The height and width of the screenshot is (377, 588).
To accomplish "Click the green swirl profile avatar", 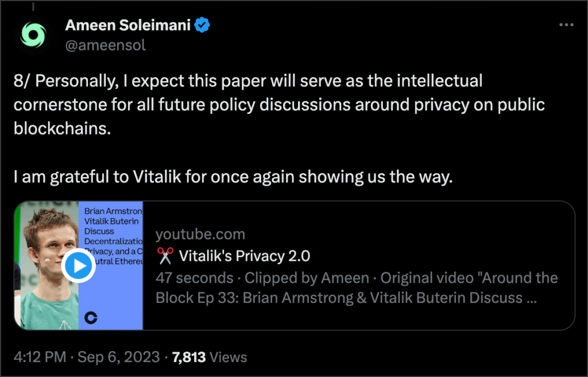I will [33, 36].
